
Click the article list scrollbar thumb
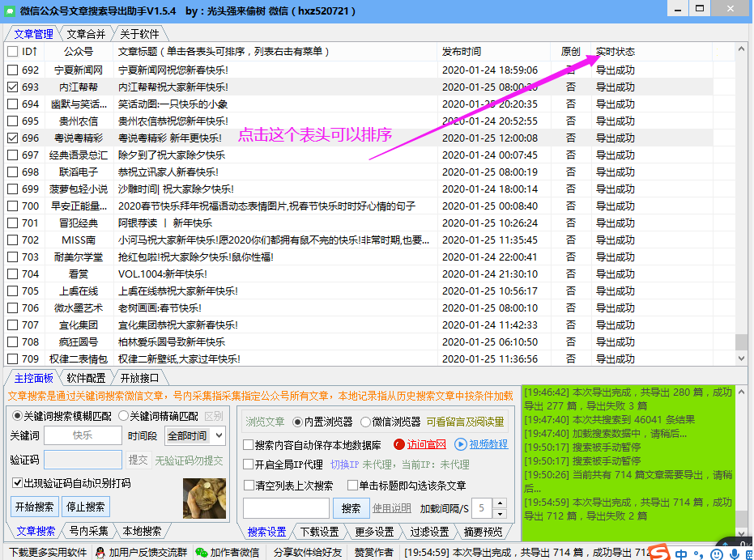[x=741, y=342]
